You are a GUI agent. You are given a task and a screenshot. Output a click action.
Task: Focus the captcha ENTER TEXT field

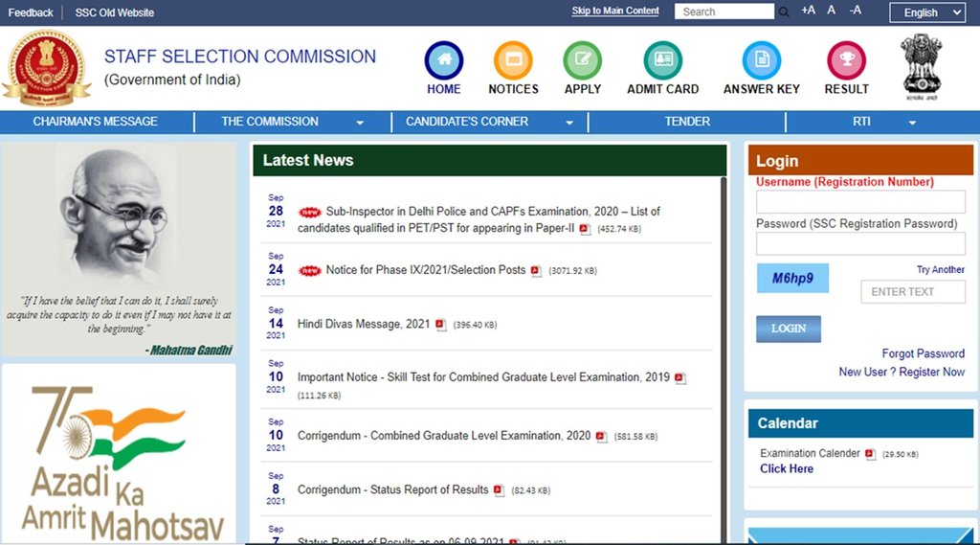click(913, 291)
